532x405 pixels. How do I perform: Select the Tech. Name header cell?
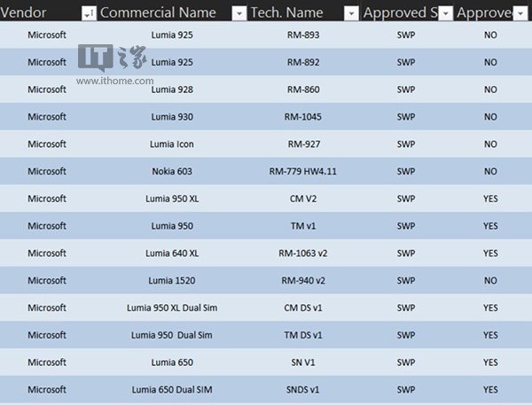(x=303, y=11)
